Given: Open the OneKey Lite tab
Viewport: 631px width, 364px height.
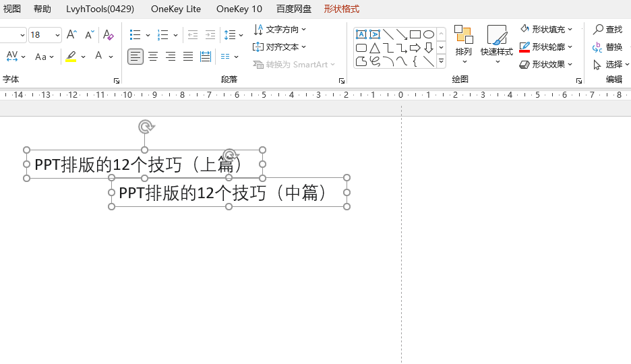Looking at the screenshot, I should tap(176, 9).
